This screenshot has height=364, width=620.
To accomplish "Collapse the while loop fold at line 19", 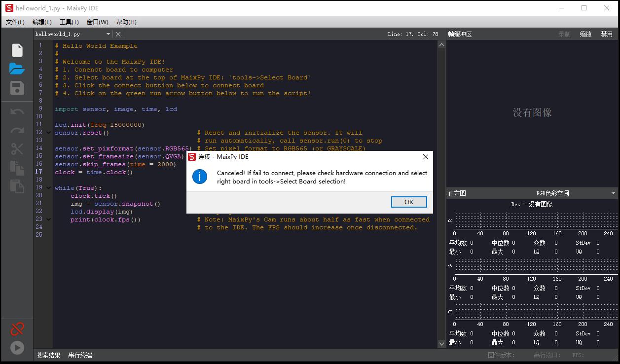I will [48, 188].
